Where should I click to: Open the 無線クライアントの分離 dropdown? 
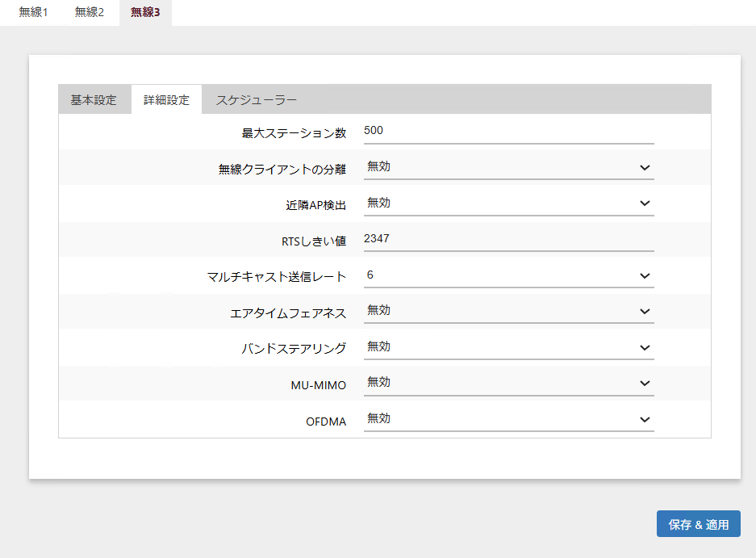508,167
